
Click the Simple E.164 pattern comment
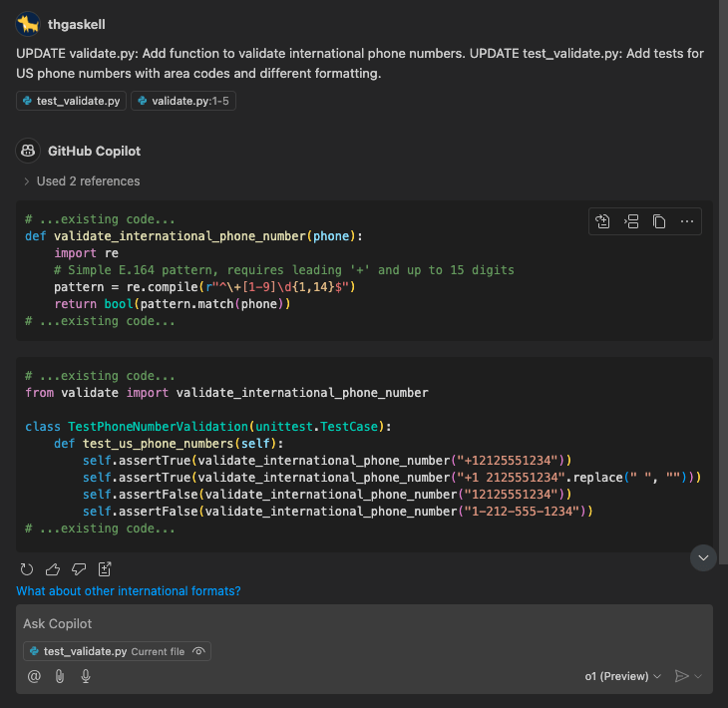pos(284,270)
